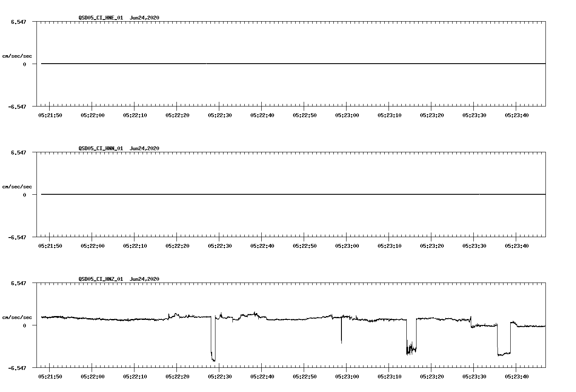Screen dimensions: 576x392
Task: Click the 0 axis label on HNE plot
Action: (x=25, y=64)
